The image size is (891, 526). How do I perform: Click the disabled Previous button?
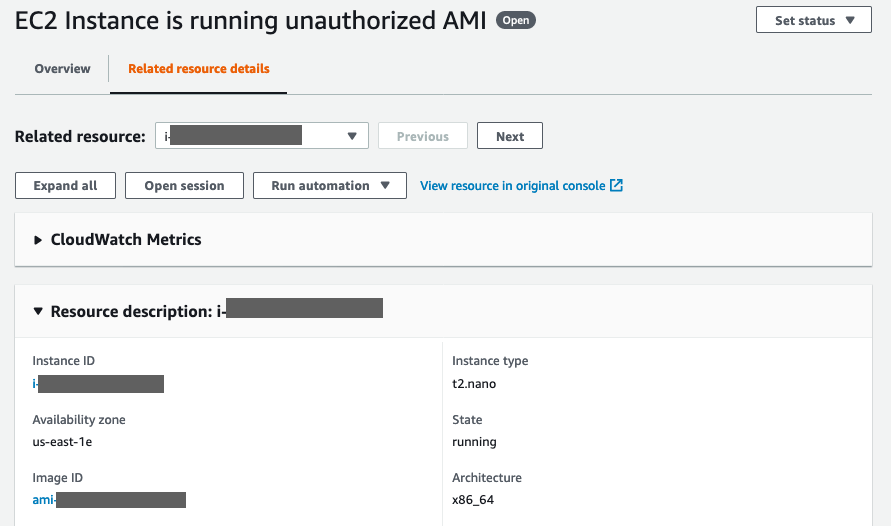pyautogui.click(x=423, y=136)
